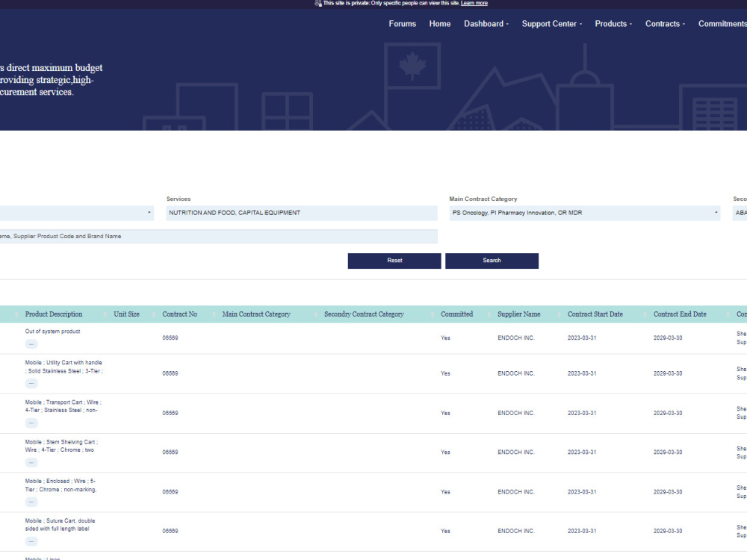Open the Home nav item

coord(440,24)
